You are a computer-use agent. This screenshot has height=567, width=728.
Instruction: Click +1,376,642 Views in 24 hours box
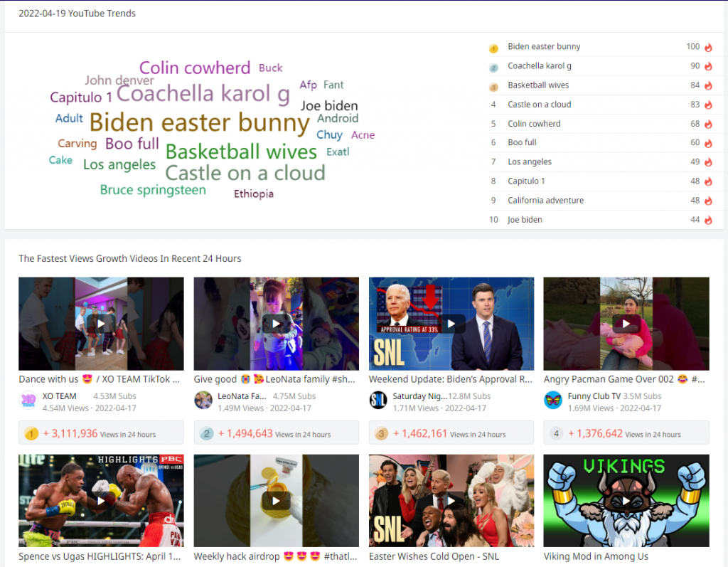(626, 433)
